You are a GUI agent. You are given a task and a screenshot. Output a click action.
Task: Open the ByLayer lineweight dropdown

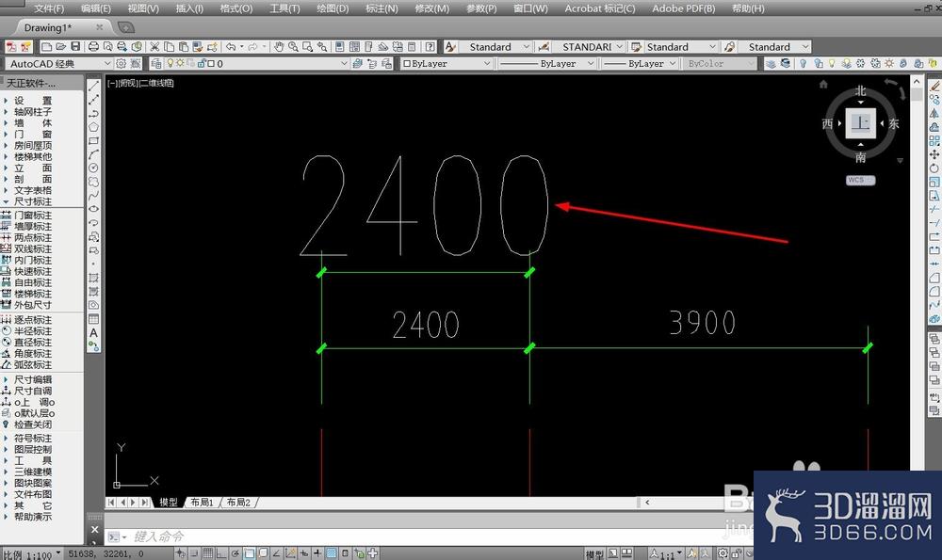[x=673, y=64]
